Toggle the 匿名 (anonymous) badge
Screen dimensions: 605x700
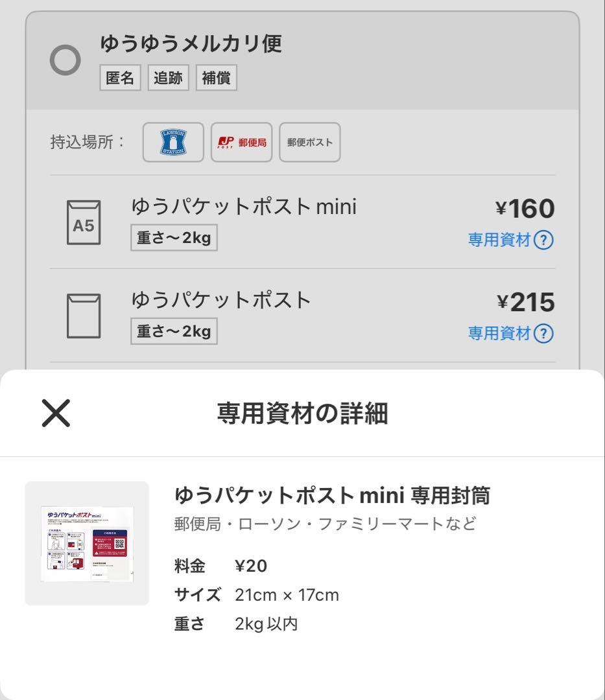coord(119,77)
